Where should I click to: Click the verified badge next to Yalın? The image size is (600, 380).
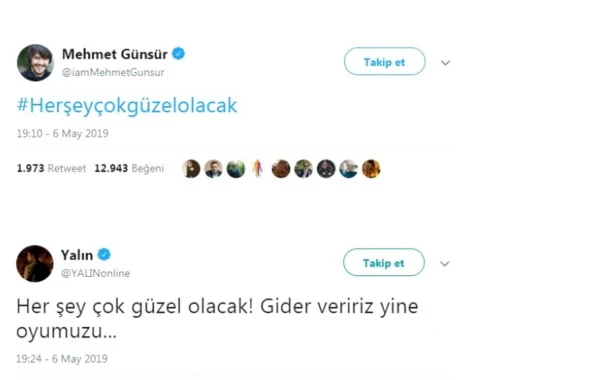pyautogui.click(x=104, y=254)
